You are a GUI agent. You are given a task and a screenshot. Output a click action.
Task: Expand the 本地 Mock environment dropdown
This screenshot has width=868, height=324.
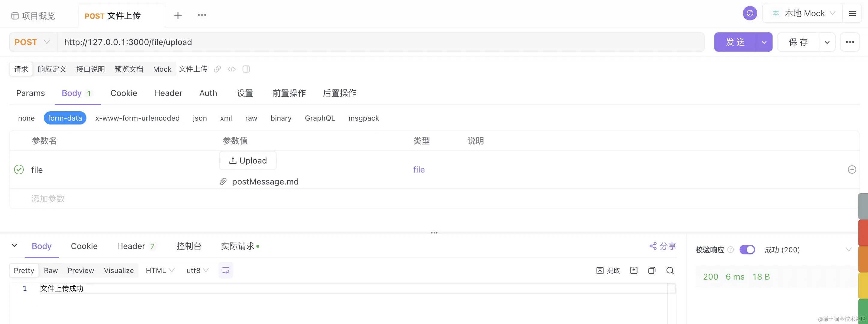[x=804, y=13]
